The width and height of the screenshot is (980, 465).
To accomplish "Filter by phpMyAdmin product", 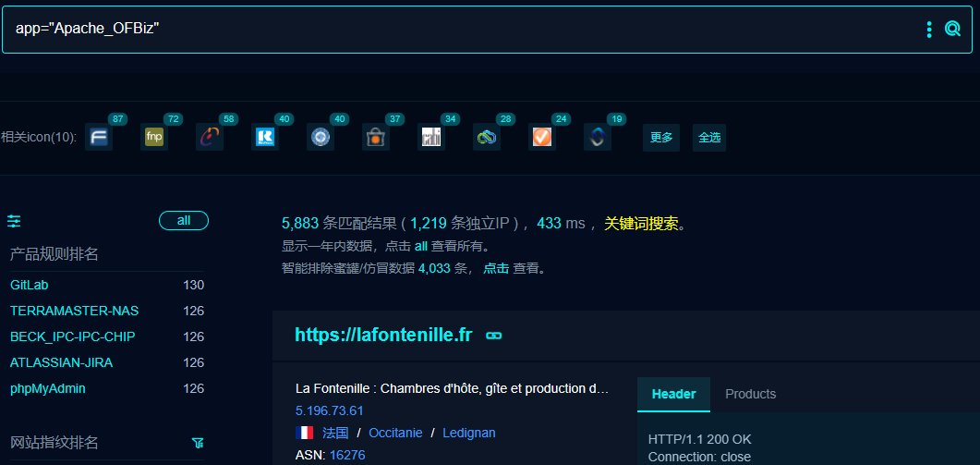I will [47, 388].
